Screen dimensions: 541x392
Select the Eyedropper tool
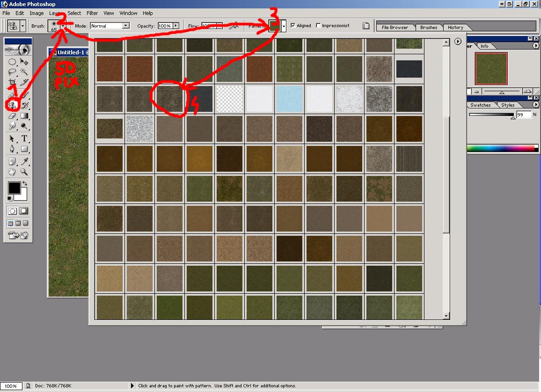click(x=24, y=161)
